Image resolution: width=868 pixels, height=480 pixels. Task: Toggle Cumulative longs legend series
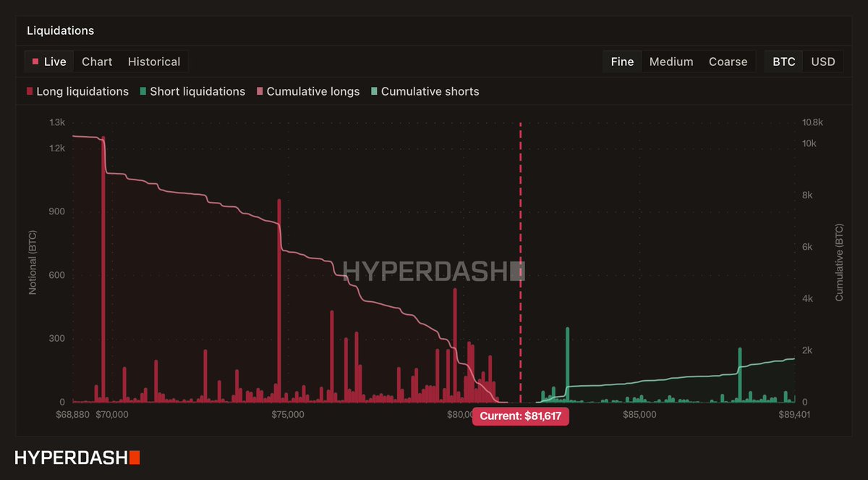pos(308,91)
